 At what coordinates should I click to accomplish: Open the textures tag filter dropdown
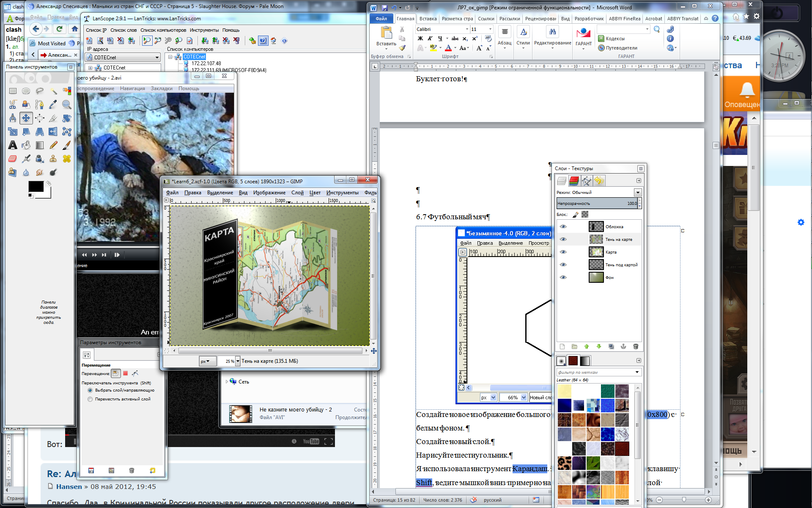(x=637, y=372)
